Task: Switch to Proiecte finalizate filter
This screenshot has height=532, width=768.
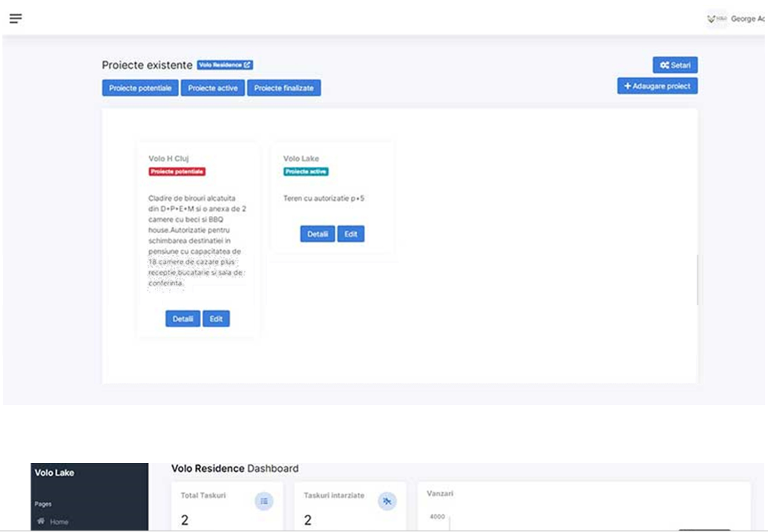Action: pyautogui.click(x=283, y=88)
